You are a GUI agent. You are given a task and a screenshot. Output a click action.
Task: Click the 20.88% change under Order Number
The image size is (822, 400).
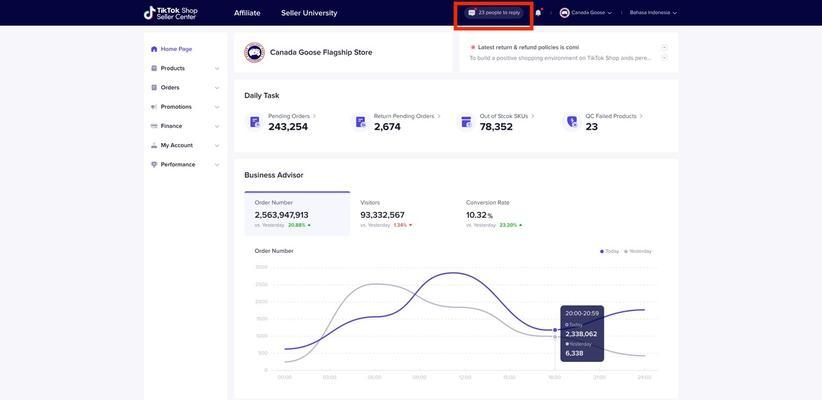pyautogui.click(x=299, y=225)
